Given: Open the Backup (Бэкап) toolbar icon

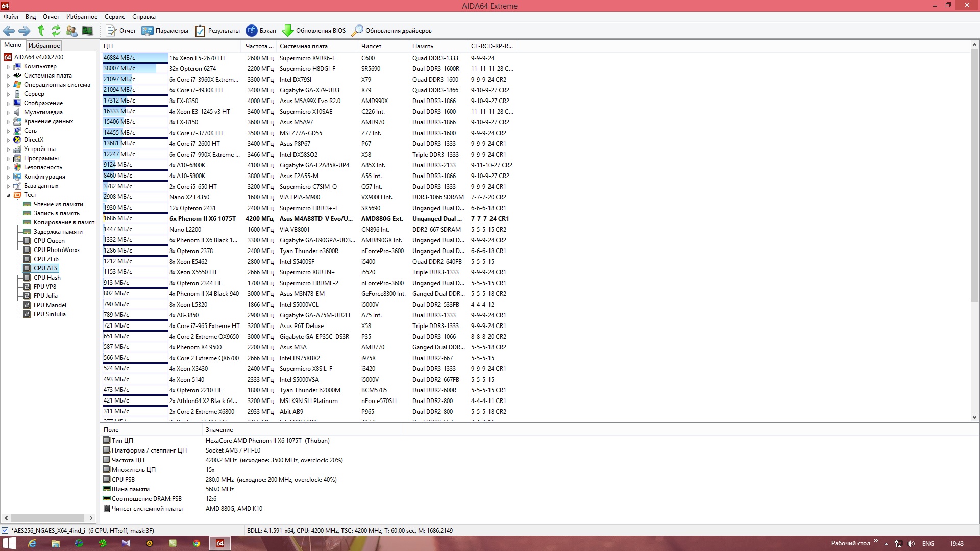Looking at the screenshot, I should [x=252, y=31].
